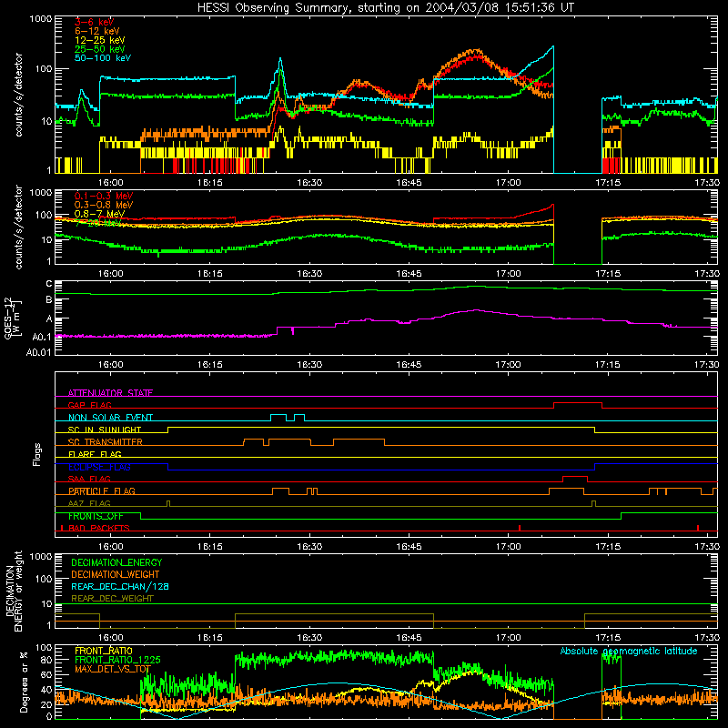
Task: Select the '3-6 keV' legend label
Action: click(95, 22)
